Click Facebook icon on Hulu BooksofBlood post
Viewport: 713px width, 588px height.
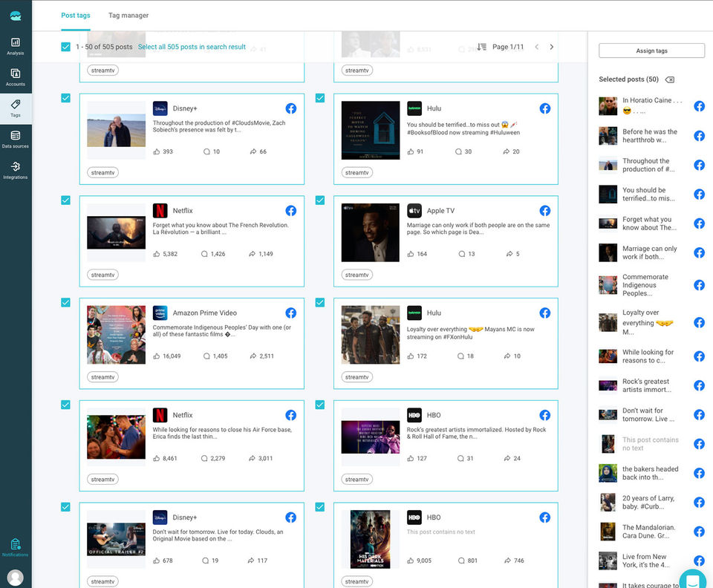click(x=544, y=108)
